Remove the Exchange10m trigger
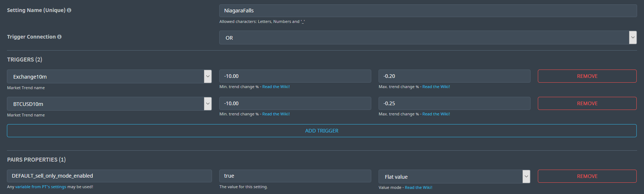This screenshot has width=644, height=194. (x=587, y=76)
